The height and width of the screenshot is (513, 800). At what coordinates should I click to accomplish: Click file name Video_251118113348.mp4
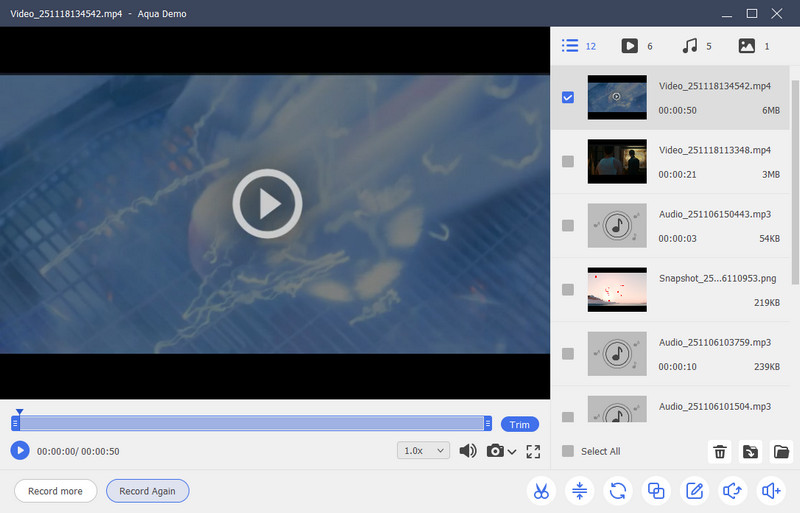click(x=714, y=150)
